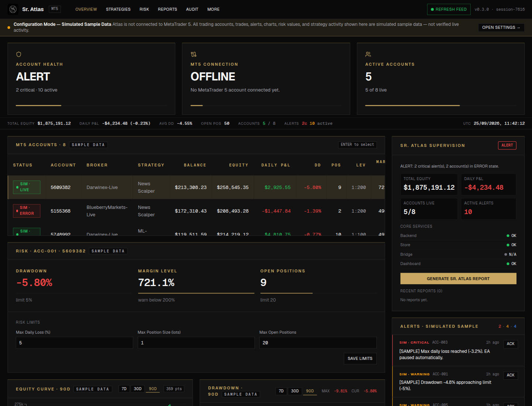
Task: Select 30D range on Drawdown chart
Action: pos(295,391)
